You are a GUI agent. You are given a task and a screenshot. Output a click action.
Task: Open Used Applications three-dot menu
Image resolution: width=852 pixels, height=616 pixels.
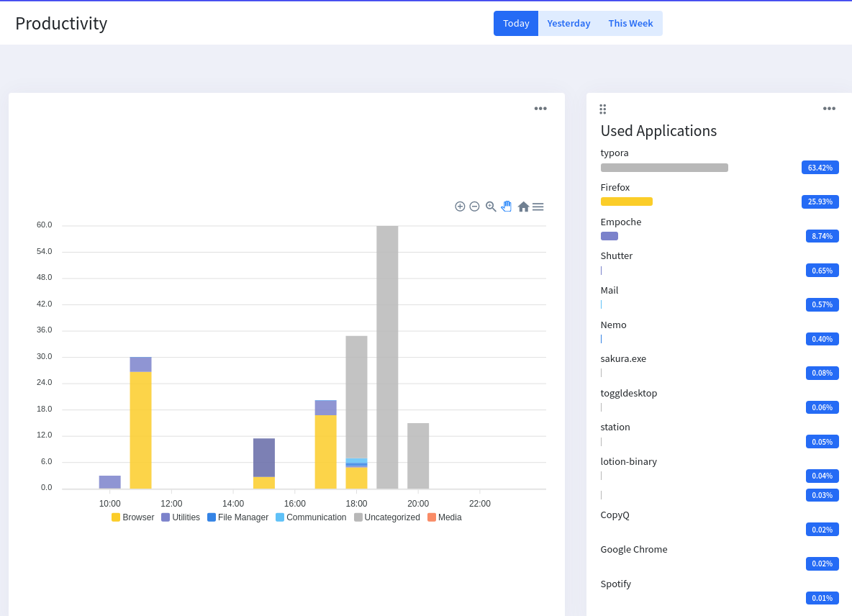[829, 109]
